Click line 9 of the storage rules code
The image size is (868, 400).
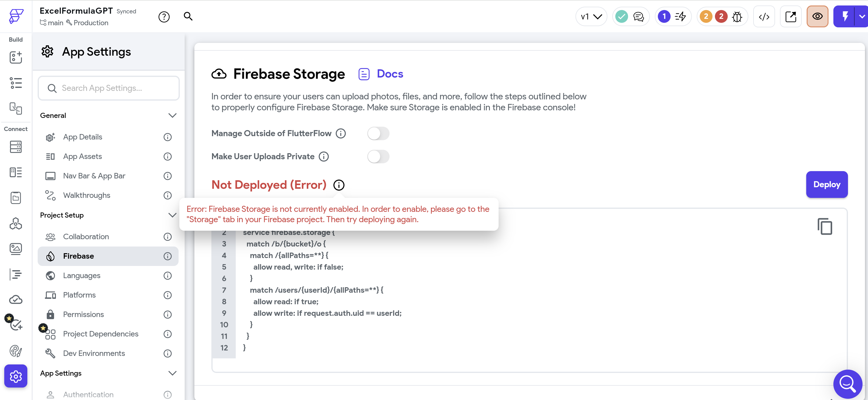tap(327, 313)
